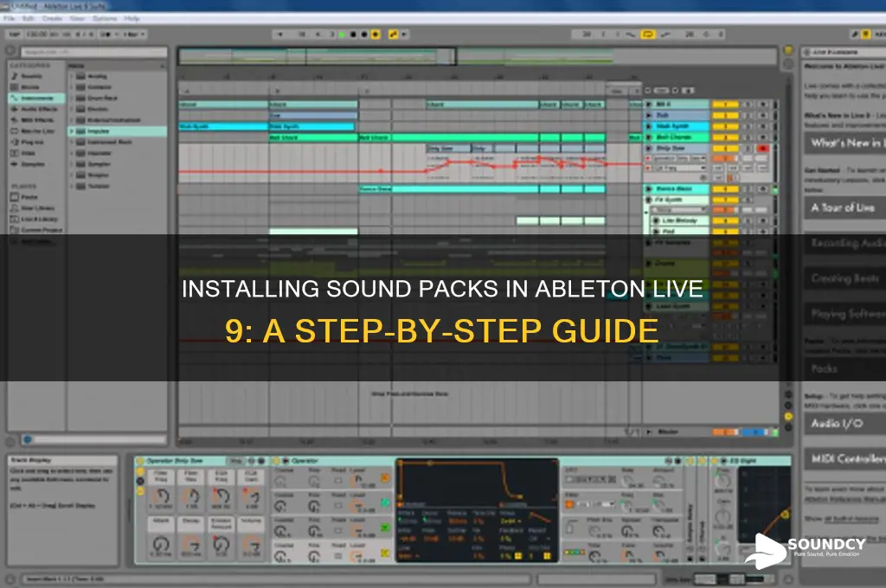Expand the Analog instrument entry
886x588 pixels.
coord(72,76)
